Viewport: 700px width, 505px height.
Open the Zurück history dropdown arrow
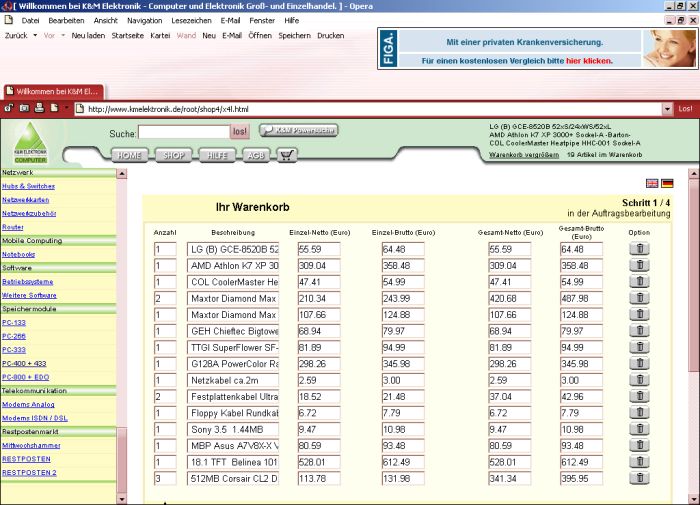(35, 35)
